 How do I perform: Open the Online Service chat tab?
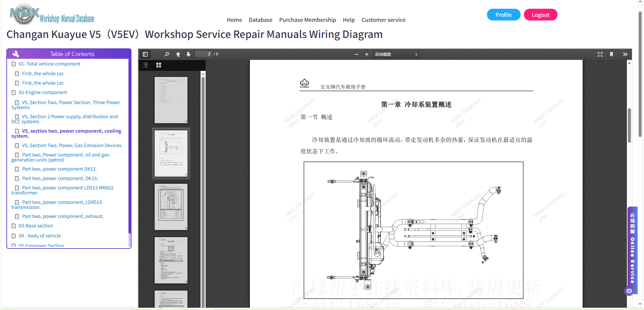[x=632, y=248]
